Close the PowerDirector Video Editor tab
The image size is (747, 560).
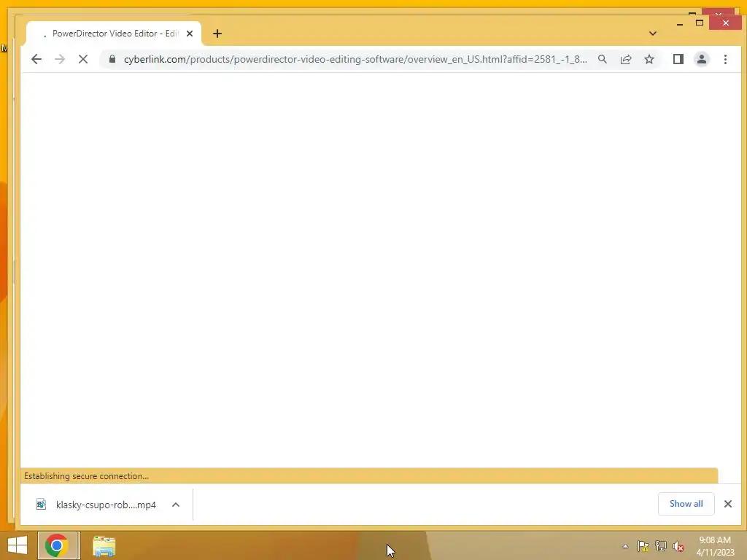190,34
